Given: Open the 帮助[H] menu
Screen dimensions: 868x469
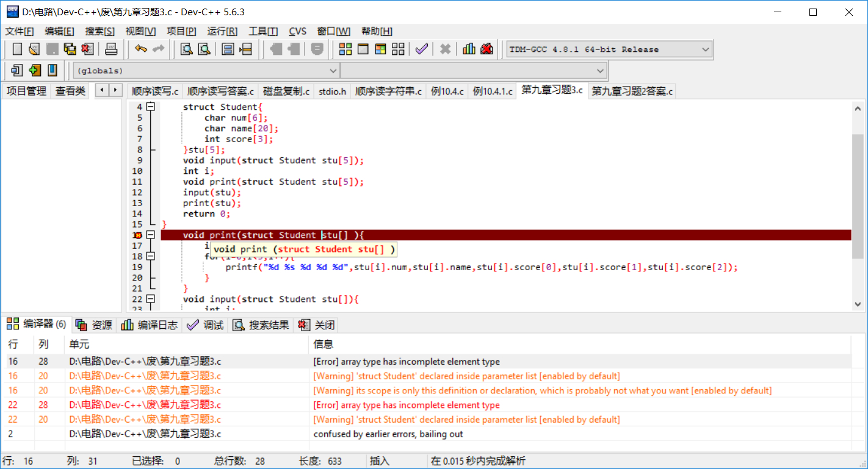Looking at the screenshot, I should coord(377,31).
